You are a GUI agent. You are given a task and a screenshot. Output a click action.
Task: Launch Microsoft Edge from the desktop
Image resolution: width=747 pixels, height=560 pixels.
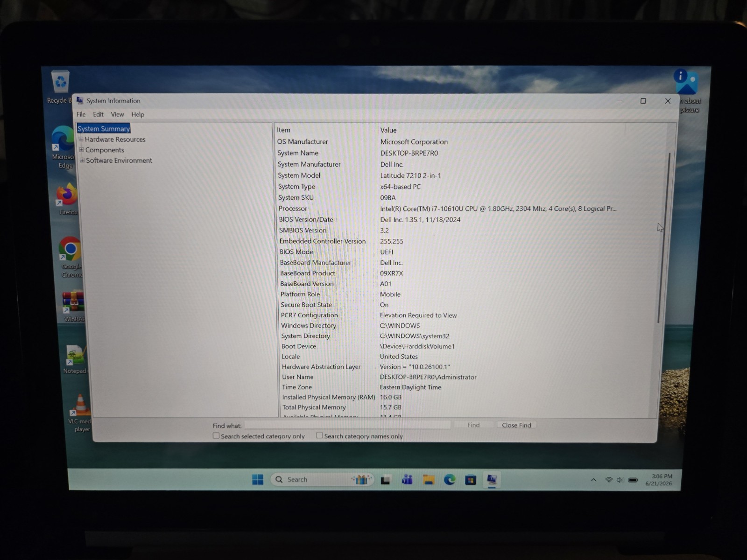(x=63, y=147)
